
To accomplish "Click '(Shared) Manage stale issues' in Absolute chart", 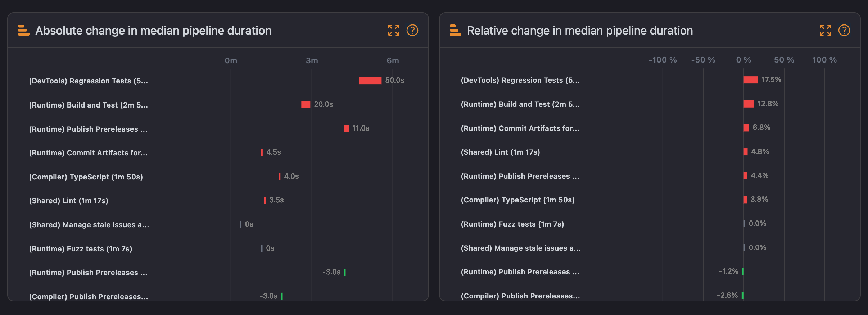I will (89, 225).
